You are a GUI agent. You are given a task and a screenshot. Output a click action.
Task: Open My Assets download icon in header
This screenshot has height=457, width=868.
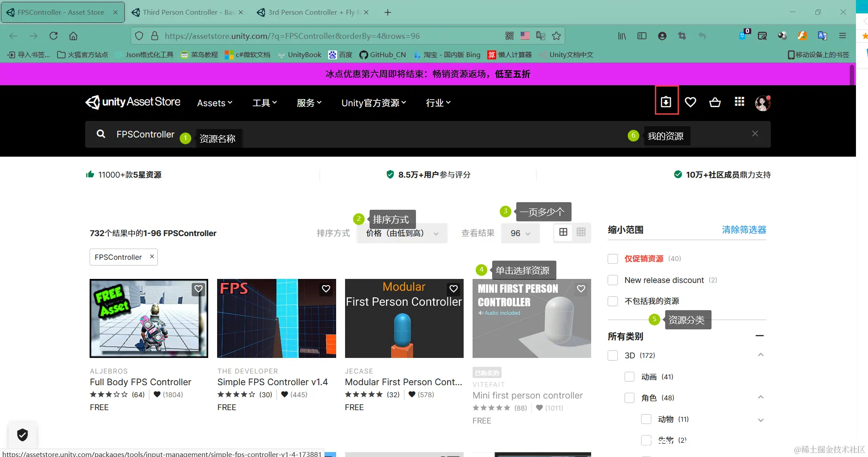tap(666, 101)
